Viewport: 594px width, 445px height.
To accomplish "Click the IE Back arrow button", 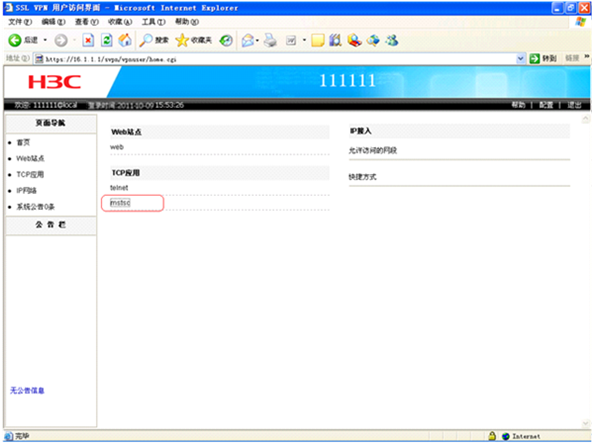I will [15, 40].
